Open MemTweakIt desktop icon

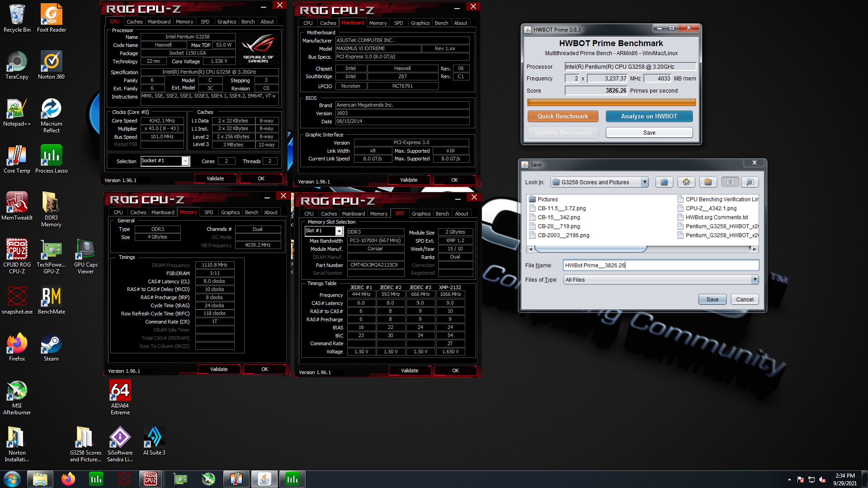(x=17, y=206)
